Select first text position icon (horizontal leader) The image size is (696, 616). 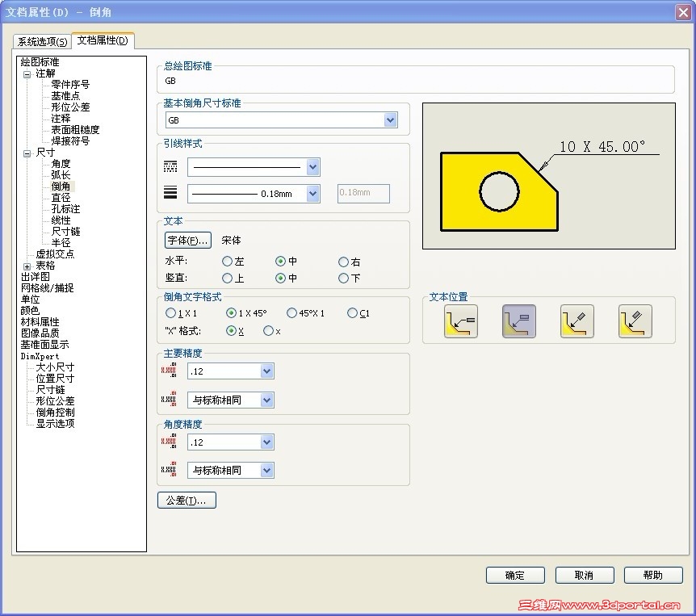pyautogui.click(x=461, y=321)
